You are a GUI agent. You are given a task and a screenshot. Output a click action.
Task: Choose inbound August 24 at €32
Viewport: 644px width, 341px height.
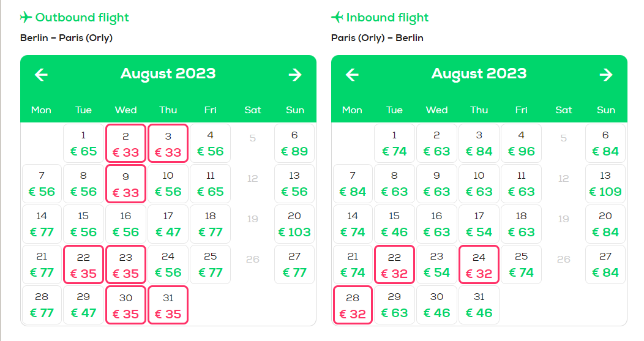(x=479, y=264)
